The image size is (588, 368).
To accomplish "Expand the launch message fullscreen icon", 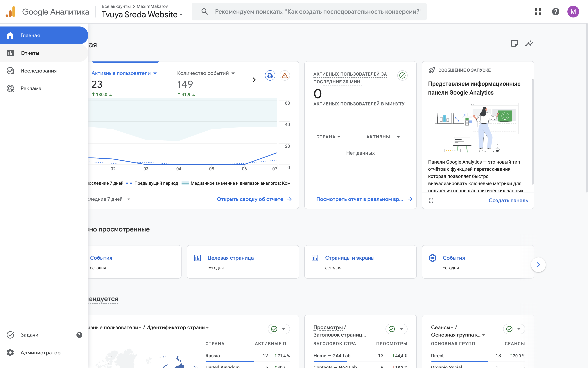I will coord(431,201).
